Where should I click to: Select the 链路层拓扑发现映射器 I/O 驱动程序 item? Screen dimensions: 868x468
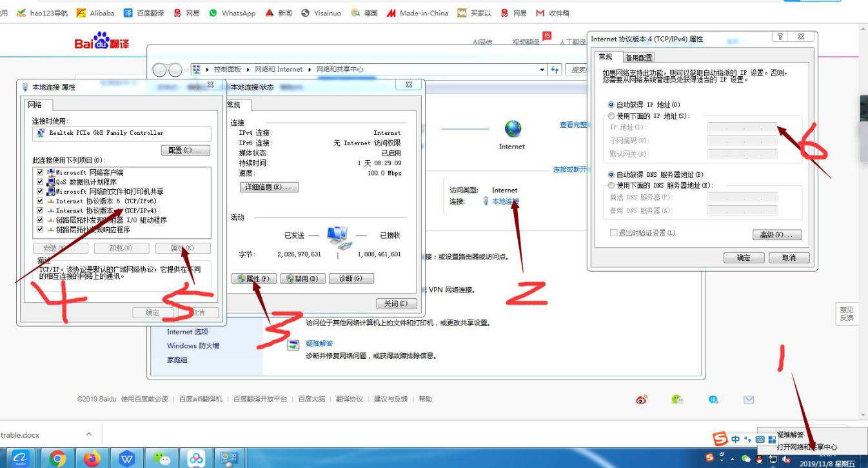click(x=111, y=220)
